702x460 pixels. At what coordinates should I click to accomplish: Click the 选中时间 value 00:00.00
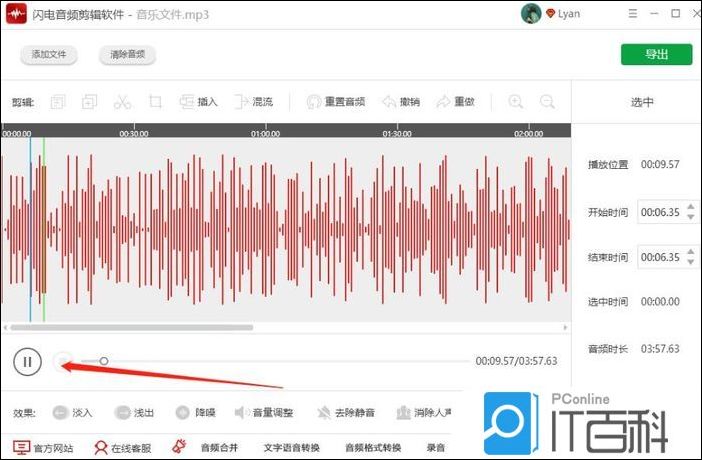[x=660, y=301]
